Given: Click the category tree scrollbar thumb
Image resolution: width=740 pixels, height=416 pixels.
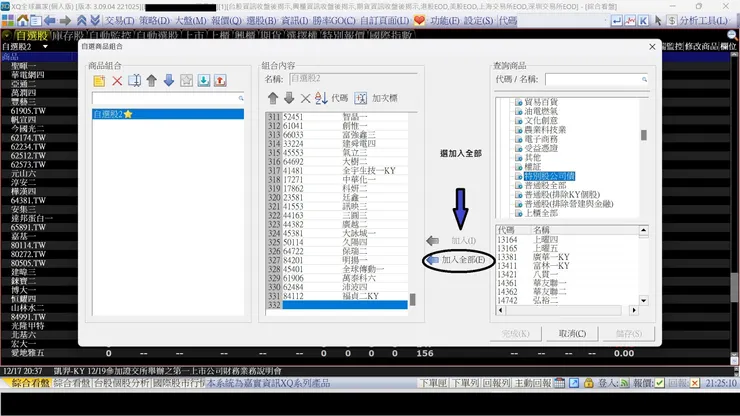Looking at the screenshot, I should (x=643, y=135).
